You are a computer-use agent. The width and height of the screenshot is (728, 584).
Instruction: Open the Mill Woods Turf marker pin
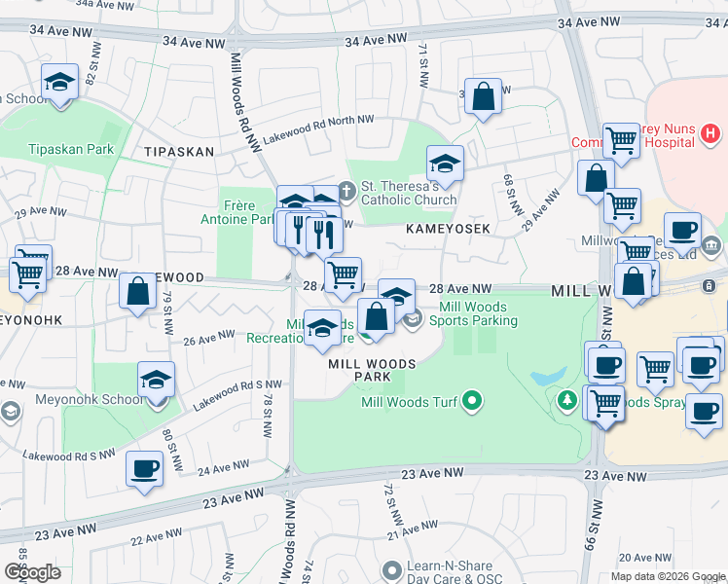(x=472, y=400)
